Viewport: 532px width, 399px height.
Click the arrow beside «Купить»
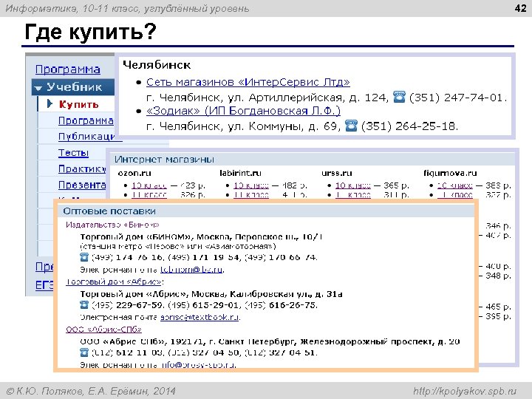coord(50,104)
